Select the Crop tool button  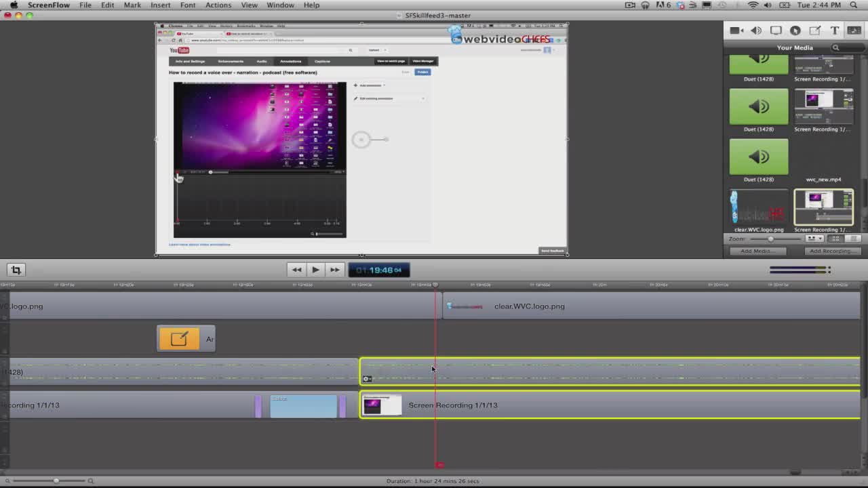pyautogui.click(x=16, y=270)
